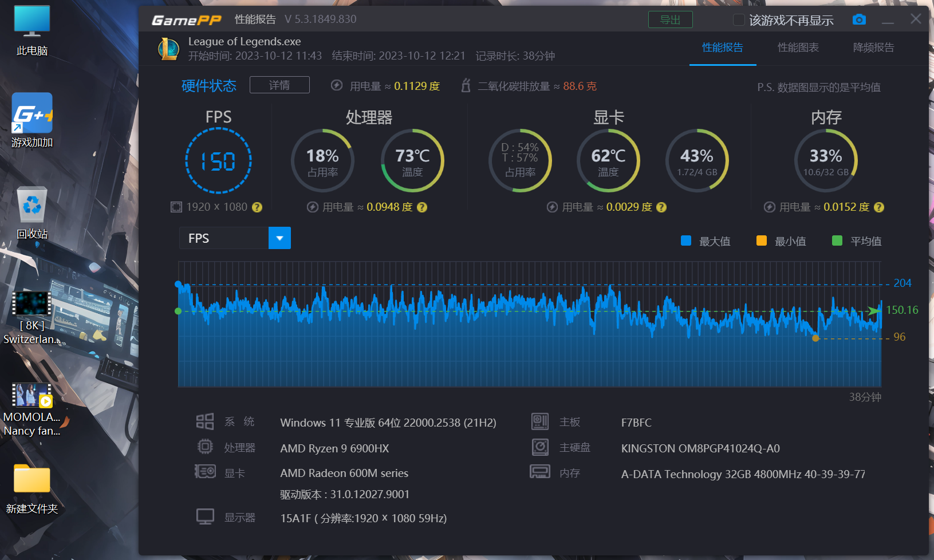
Task: Click the help icon beside memory power 0.0152
Action: pos(879,207)
